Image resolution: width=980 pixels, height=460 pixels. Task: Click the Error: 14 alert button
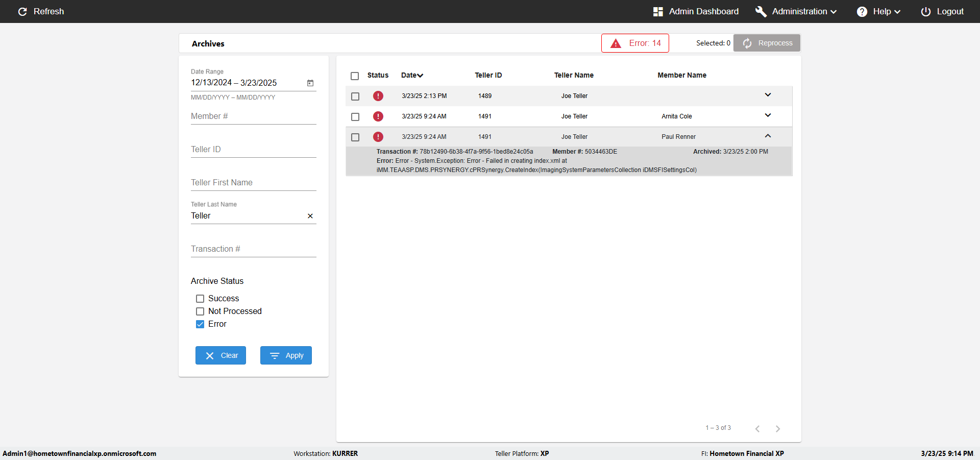pos(635,43)
